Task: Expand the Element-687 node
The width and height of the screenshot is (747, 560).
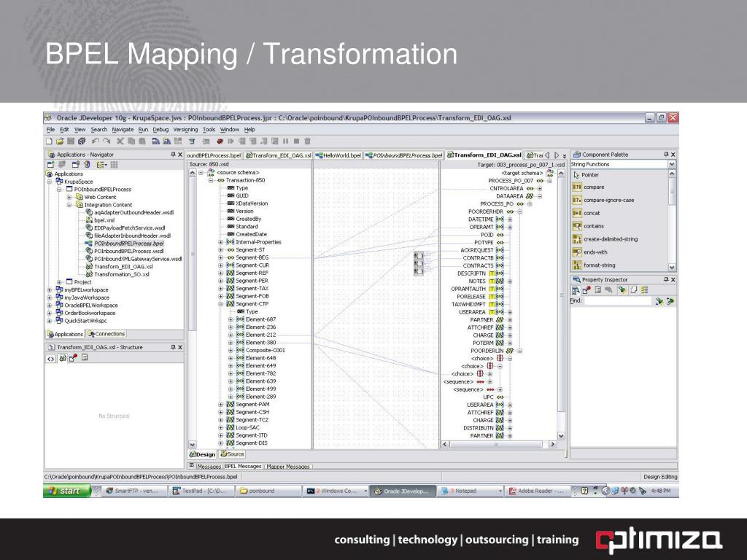Action: [x=231, y=319]
